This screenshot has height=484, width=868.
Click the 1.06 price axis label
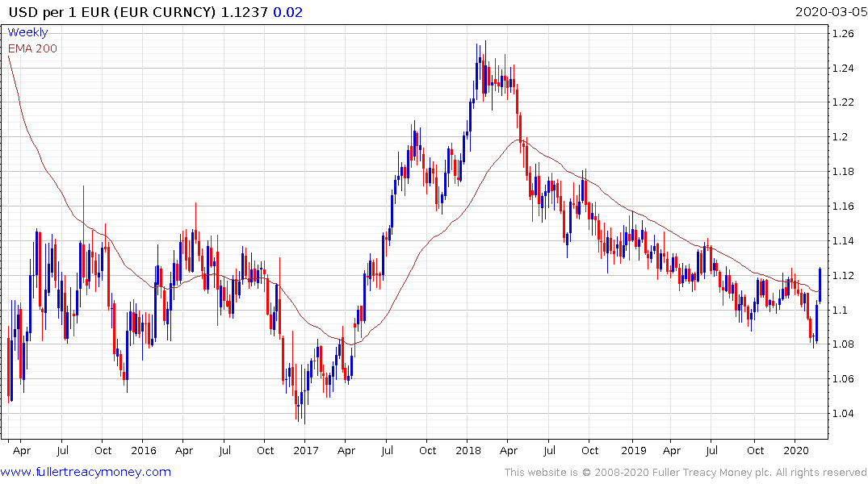tap(843, 379)
